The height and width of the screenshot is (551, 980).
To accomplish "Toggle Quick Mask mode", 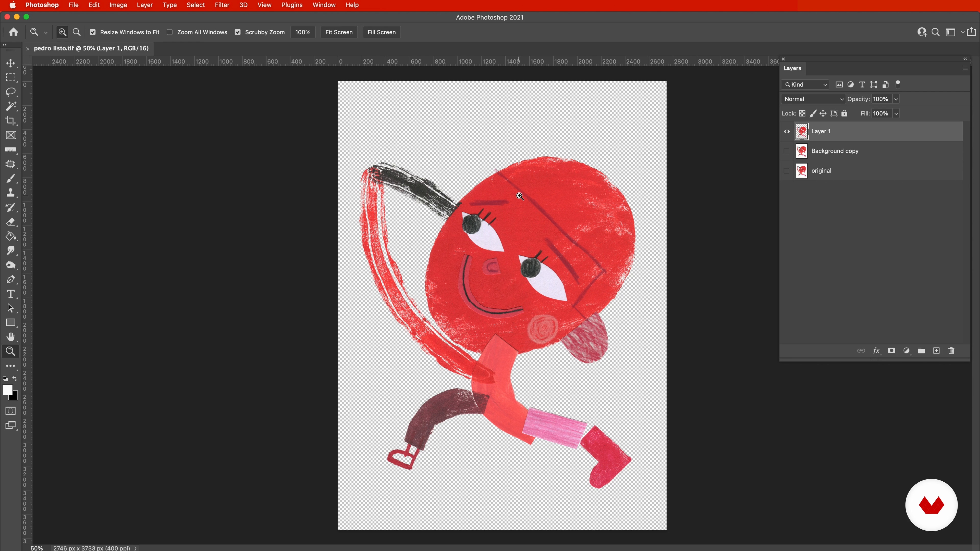I will tap(11, 411).
